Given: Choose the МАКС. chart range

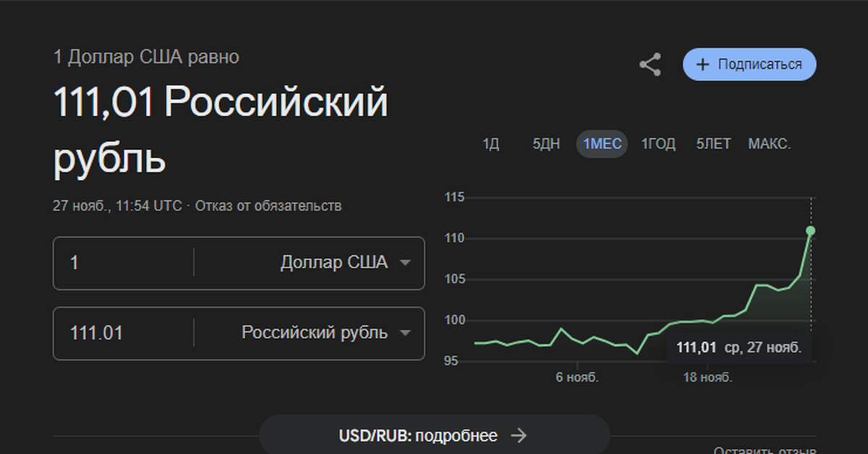Looking at the screenshot, I should pos(770,145).
